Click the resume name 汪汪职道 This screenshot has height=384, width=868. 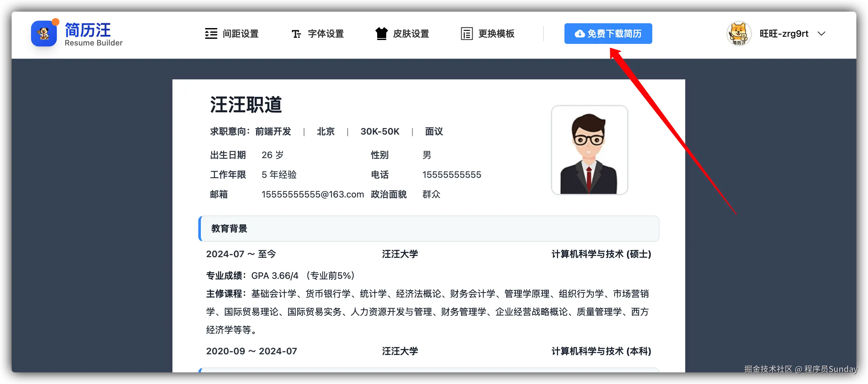[x=246, y=105]
